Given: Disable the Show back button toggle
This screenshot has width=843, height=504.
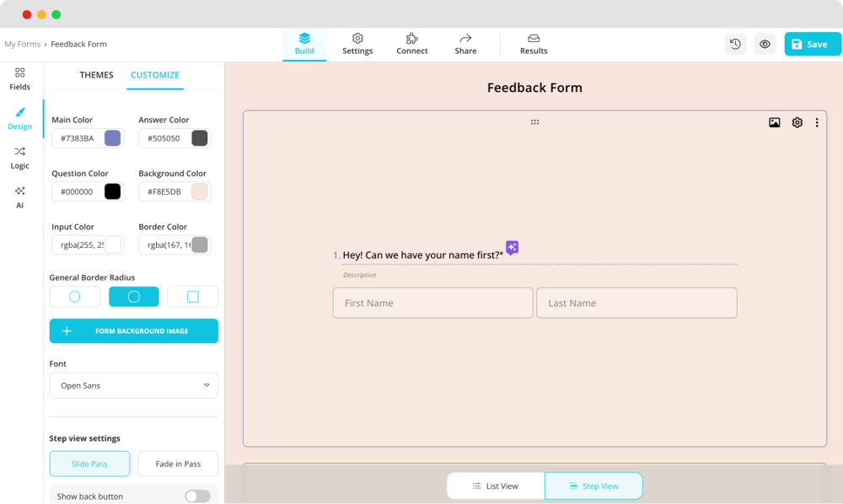Looking at the screenshot, I should pos(198,496).
